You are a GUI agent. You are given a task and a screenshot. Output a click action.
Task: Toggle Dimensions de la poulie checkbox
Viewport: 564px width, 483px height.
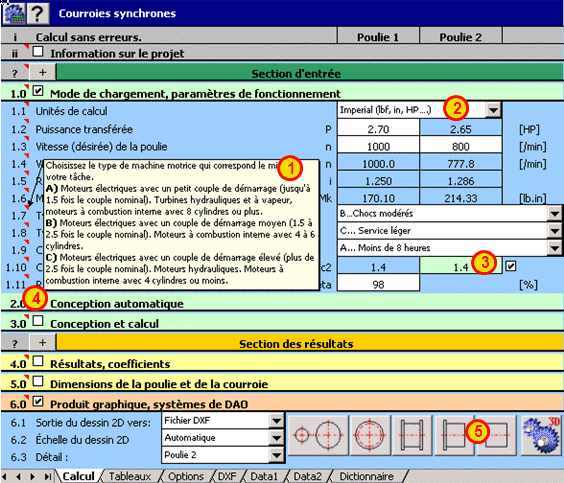coord(38,381)
